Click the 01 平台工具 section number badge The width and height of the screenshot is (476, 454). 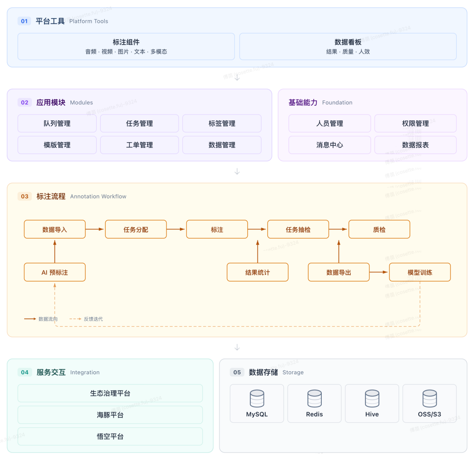tap(24, 21)
